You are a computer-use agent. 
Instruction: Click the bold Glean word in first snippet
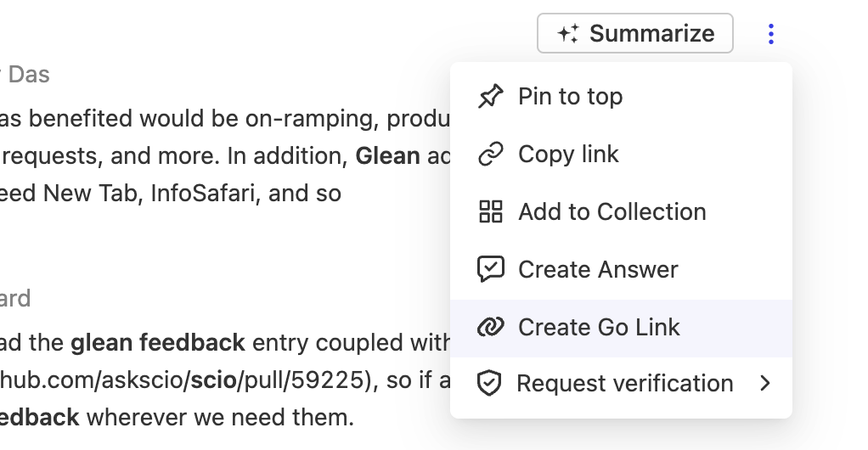387,155
